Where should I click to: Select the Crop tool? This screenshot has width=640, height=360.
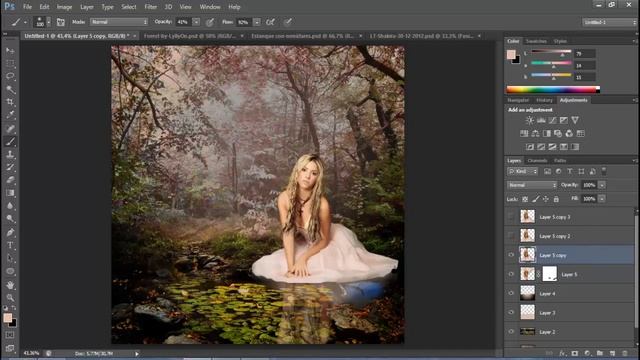pyautogui.click(x=10, y=102)
